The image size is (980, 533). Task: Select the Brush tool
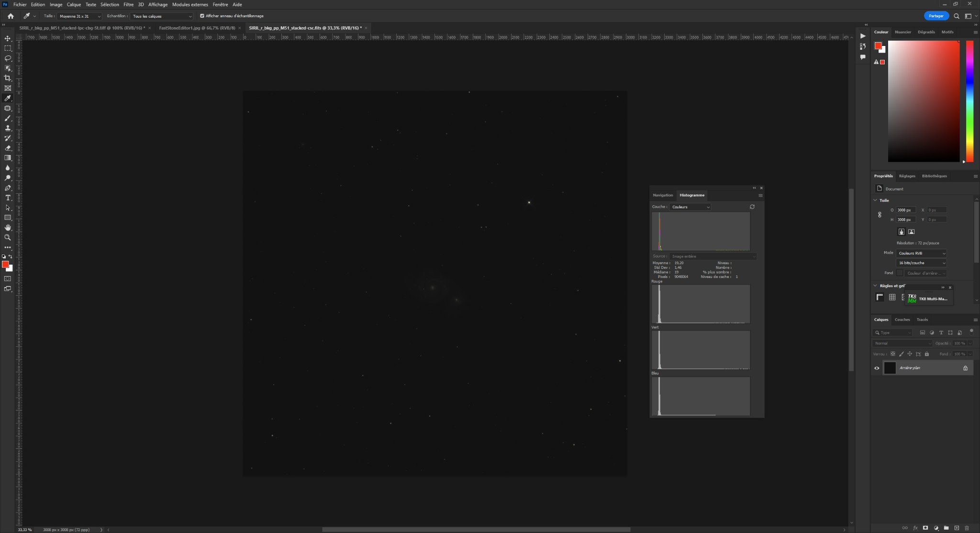[8, 118]
